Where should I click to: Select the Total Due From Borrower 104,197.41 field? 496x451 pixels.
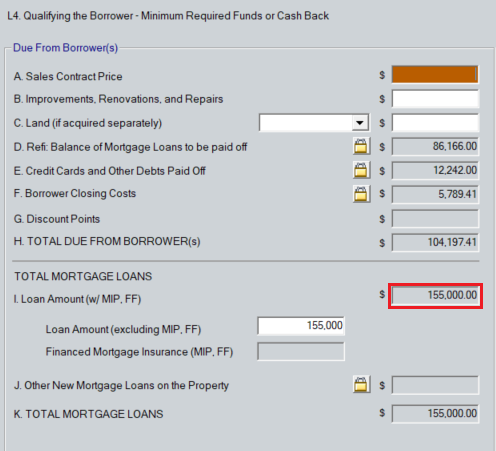[435, 242]
